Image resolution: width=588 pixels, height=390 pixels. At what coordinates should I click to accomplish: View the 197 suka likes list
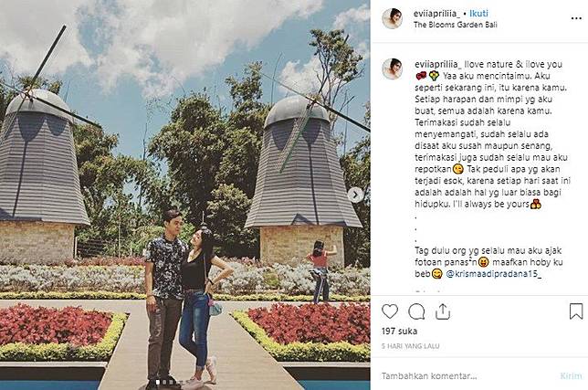click(x=399, y=332)
